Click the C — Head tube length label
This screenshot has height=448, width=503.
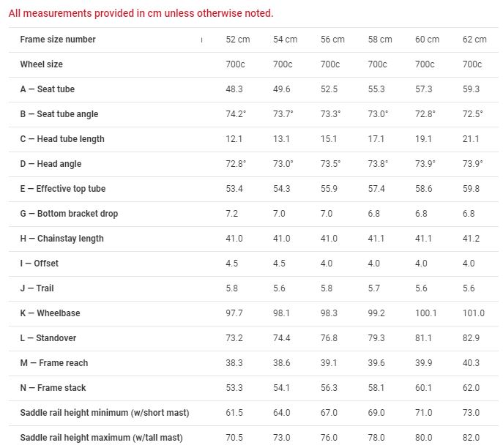tap(62, 139)
